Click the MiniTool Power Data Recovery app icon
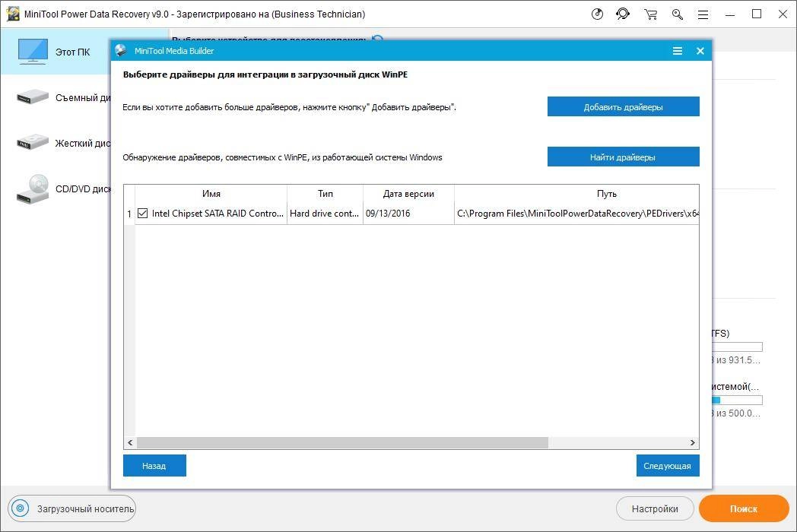The width and height of the screenshot is (797, 532). [x=12, y=14]
